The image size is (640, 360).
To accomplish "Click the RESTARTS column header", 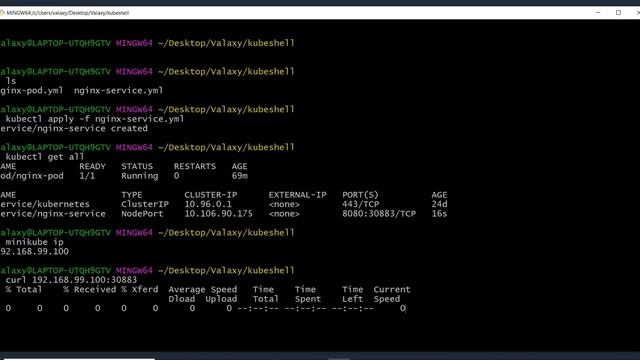I will click(x=195, y=167).
